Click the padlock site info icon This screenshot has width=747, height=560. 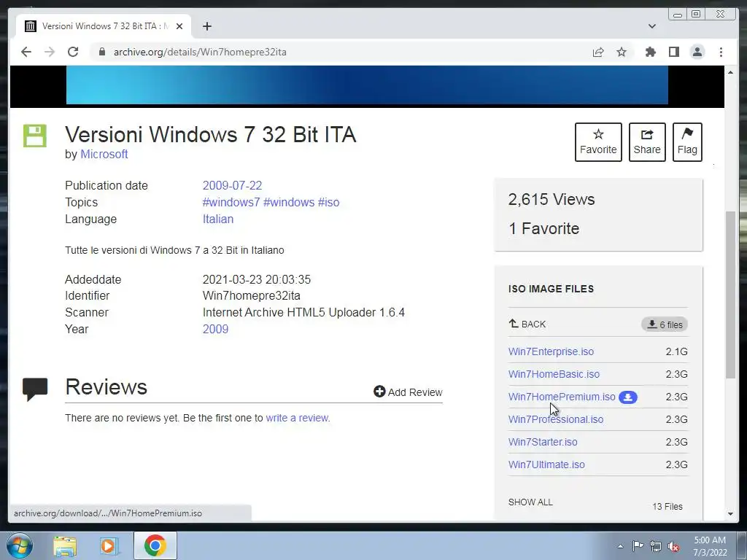101,52
